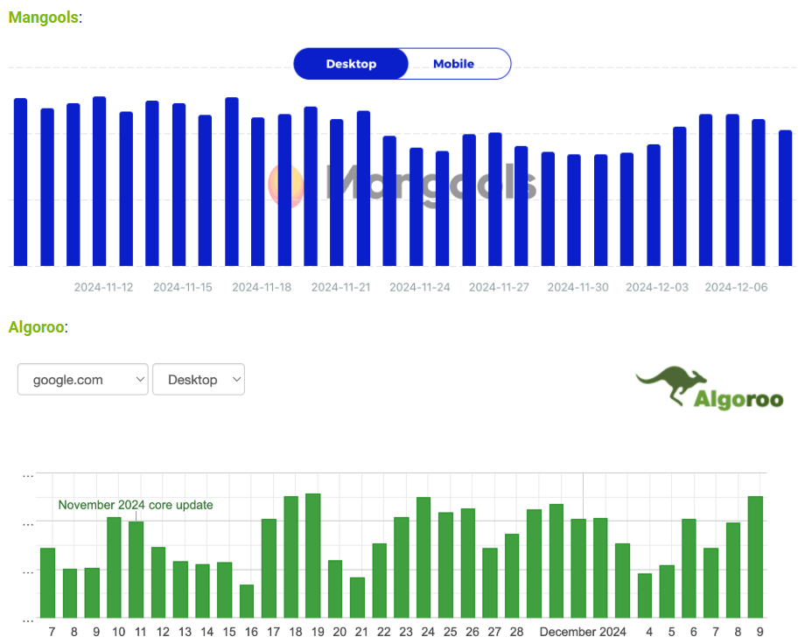Click the Mangools blue bar above 2024-12-06
The width and height of the screenshot is (812, 644).
pos(732,190)
